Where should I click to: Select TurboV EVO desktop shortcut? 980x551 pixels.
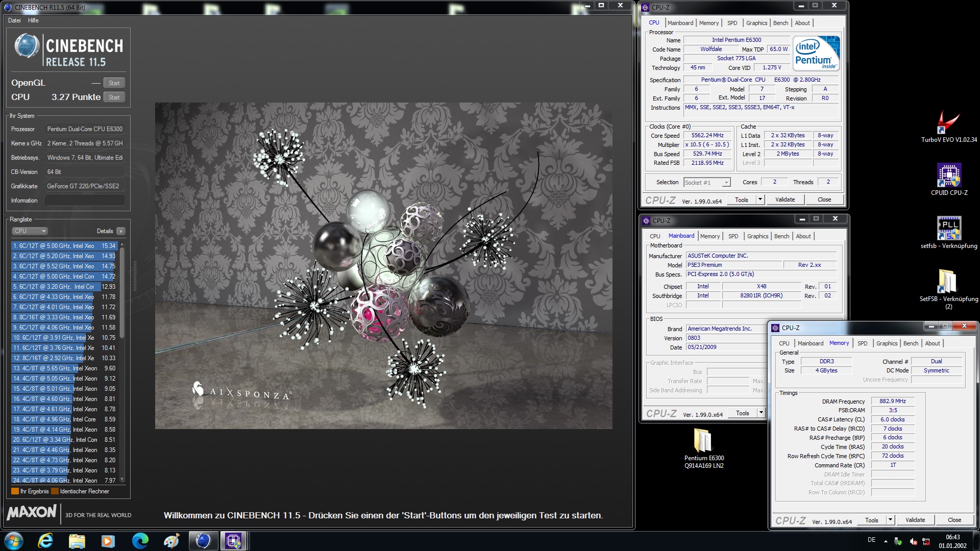click(949, 127)
